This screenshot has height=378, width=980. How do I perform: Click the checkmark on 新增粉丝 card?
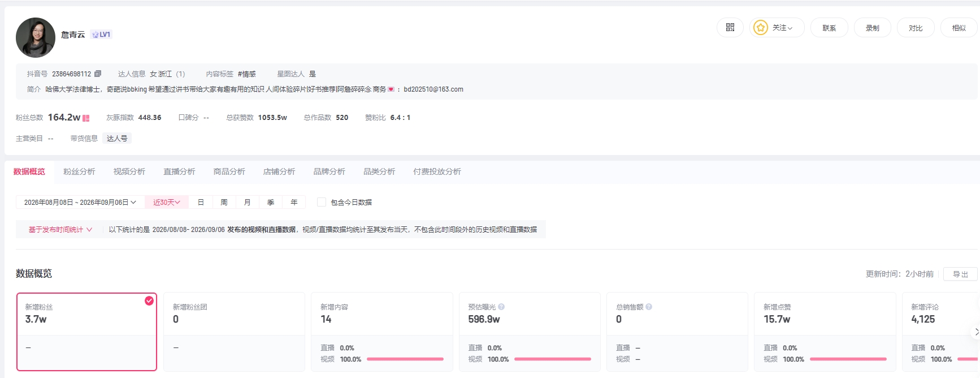149,300
